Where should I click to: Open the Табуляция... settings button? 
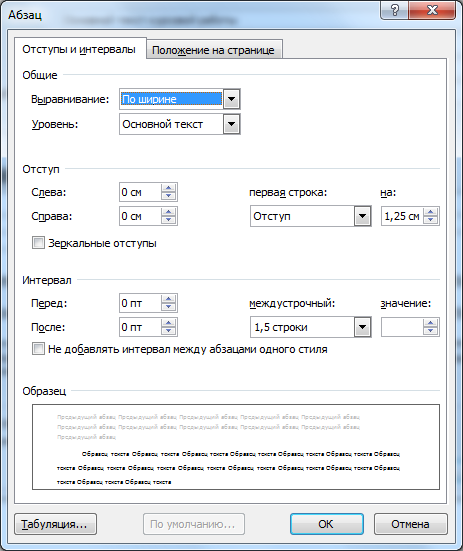pyautogui.click(x=56, y=524)
